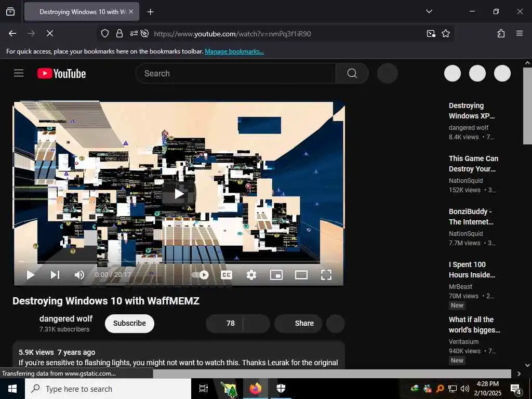Screen dimensions: 532x399
Task: Open the Windows Start menu
Action: point(12,389)
